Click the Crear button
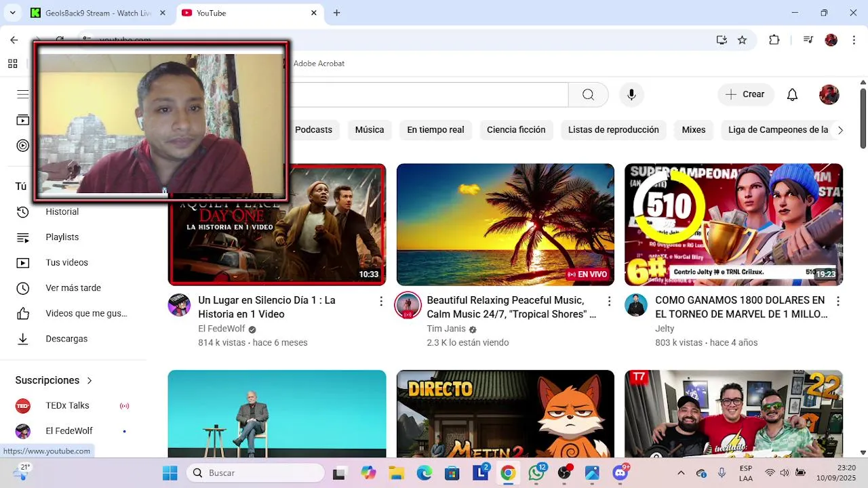This screenshot has height=488, width=868. [745, 95]
